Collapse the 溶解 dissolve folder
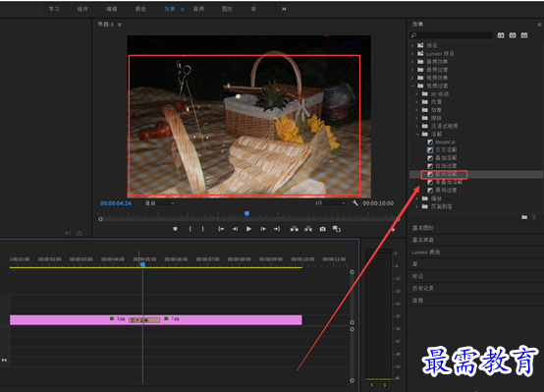The image size is (544, 392). click(417, 134)
